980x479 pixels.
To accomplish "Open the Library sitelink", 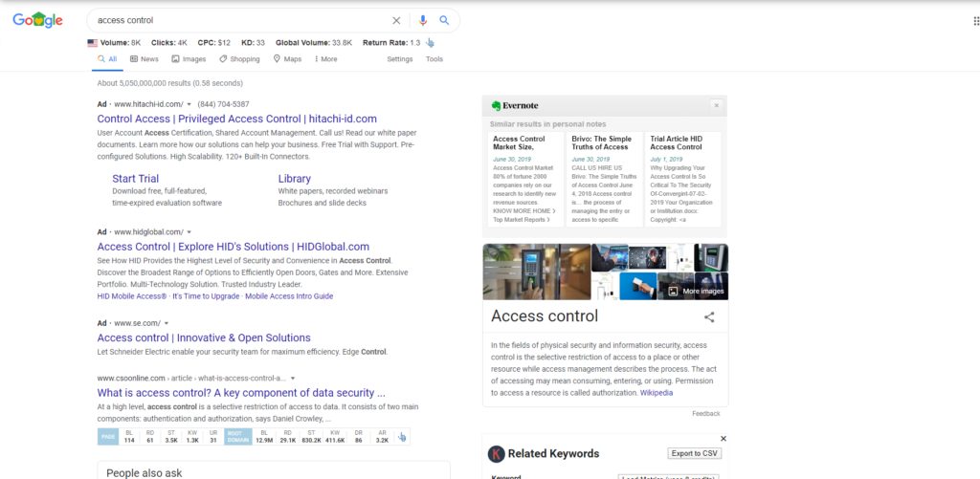I will point(295,179).
